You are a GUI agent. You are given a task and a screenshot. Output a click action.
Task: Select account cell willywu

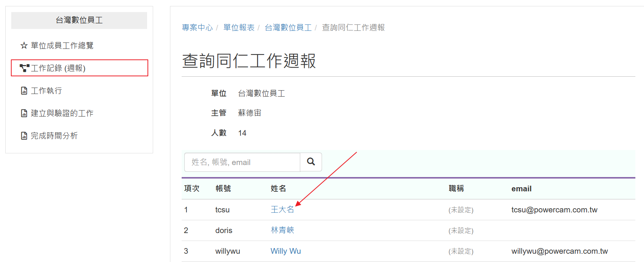click(x=228, y=251)
